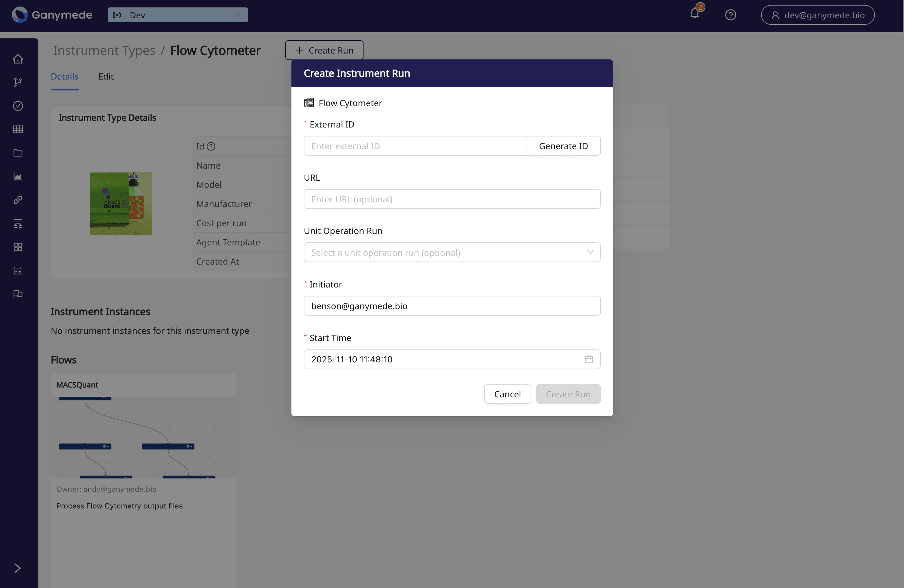Viewport: 904px width, 588px height.
Task: Open the help question mark icon
Action: coord(730,15)
